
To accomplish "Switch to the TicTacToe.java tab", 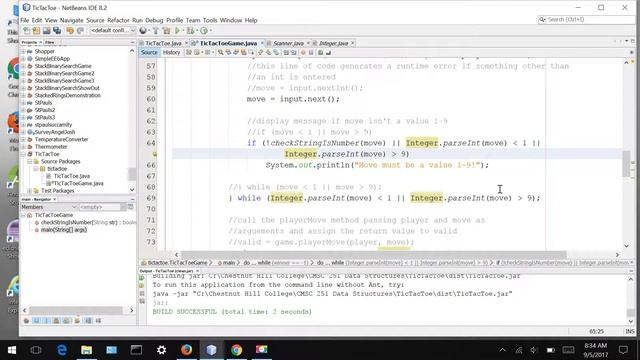I will click(163, 43).
